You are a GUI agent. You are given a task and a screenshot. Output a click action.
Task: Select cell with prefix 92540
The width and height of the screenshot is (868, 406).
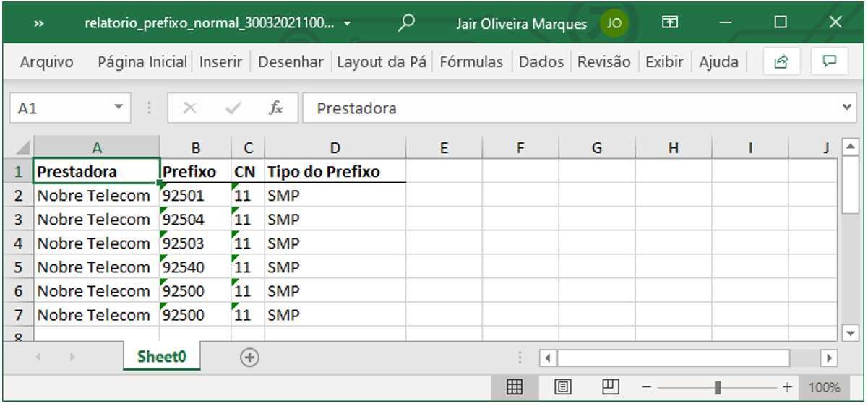pos(196,267)
